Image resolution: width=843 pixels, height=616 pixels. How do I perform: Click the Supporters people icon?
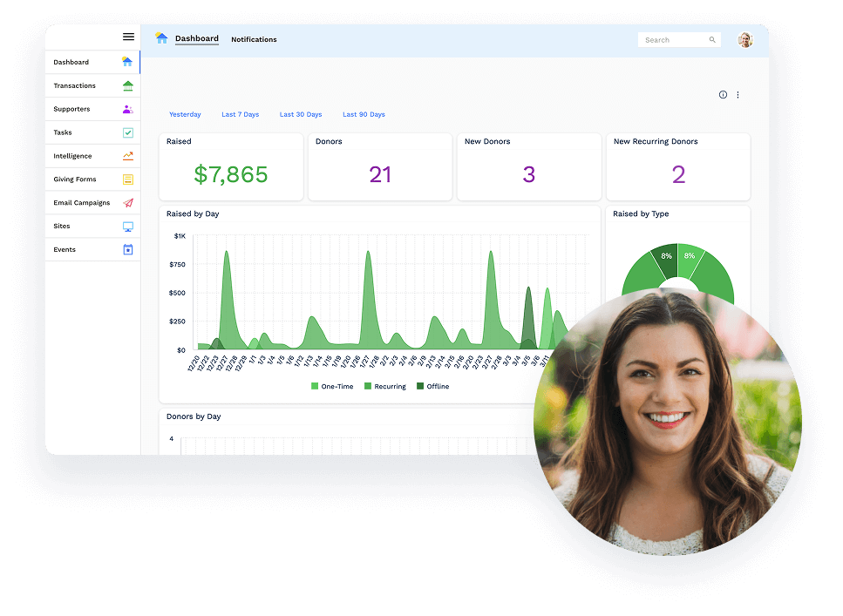[x=127, y=109]
